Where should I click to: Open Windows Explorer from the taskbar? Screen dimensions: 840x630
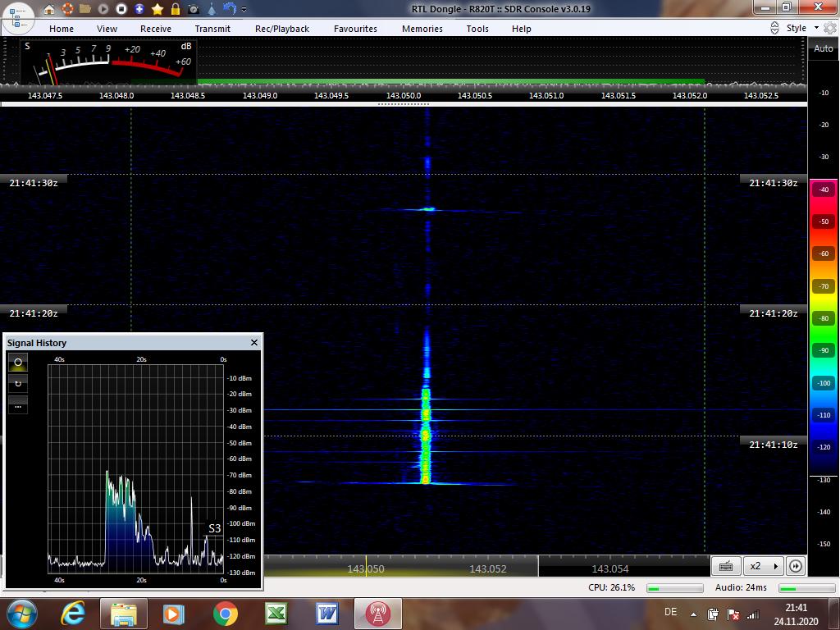[x=124, y=614]
